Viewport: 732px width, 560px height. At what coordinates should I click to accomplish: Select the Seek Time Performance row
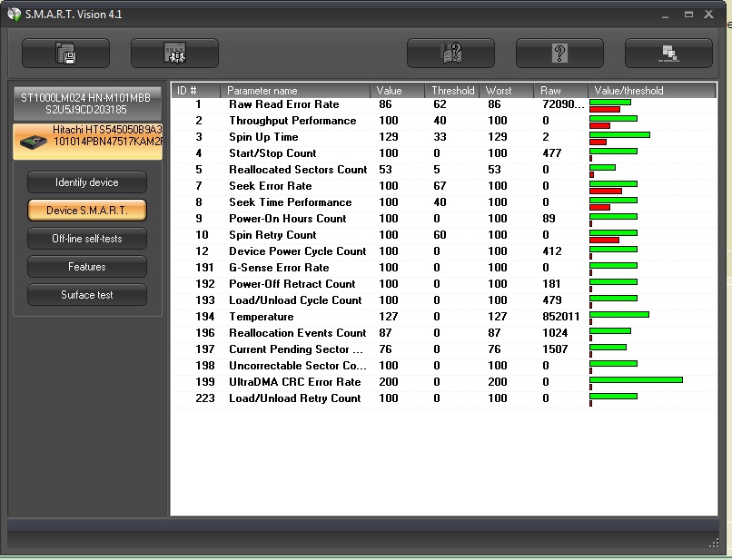point(444,202)
